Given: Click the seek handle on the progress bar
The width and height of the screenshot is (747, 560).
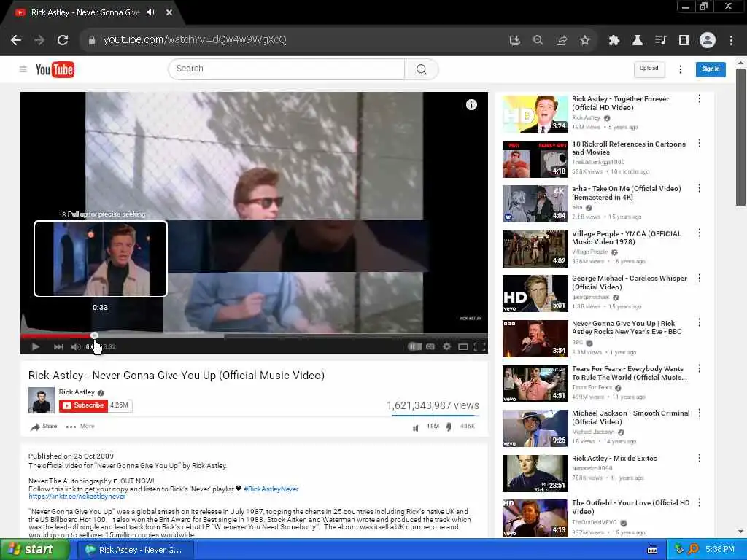Looking at the screenshot, I should pos(94,335).
